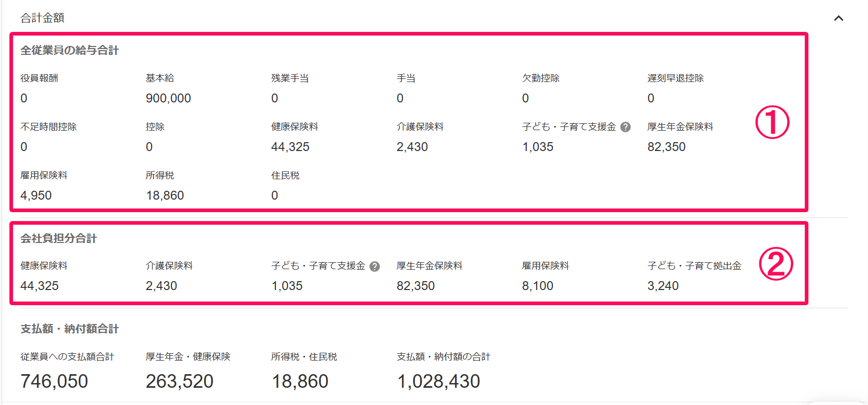Click the 住民税 label in salary totals
Viewport: 868px width, 405px height.
(x=285, y=175)
